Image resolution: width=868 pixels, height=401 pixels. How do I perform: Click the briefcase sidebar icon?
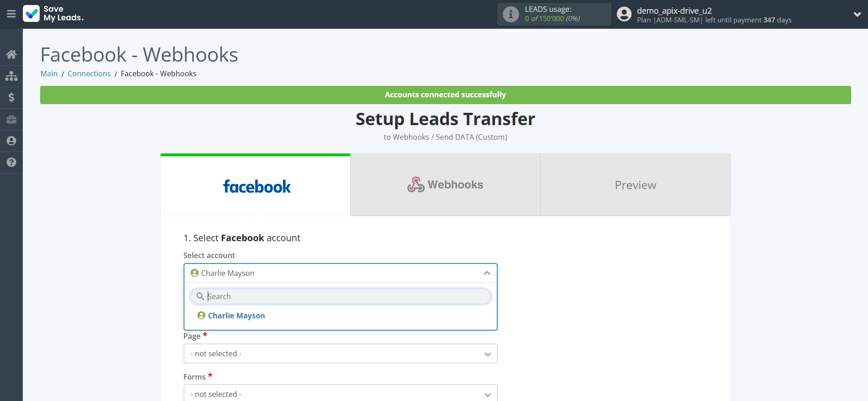click(11, 119)
